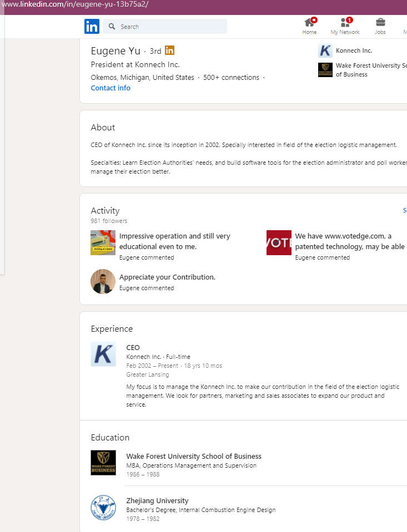Open the CEO position title

[133, 347]
